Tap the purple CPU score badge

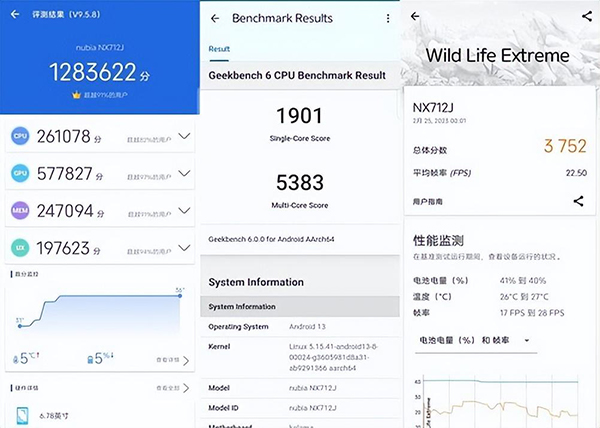19,135
